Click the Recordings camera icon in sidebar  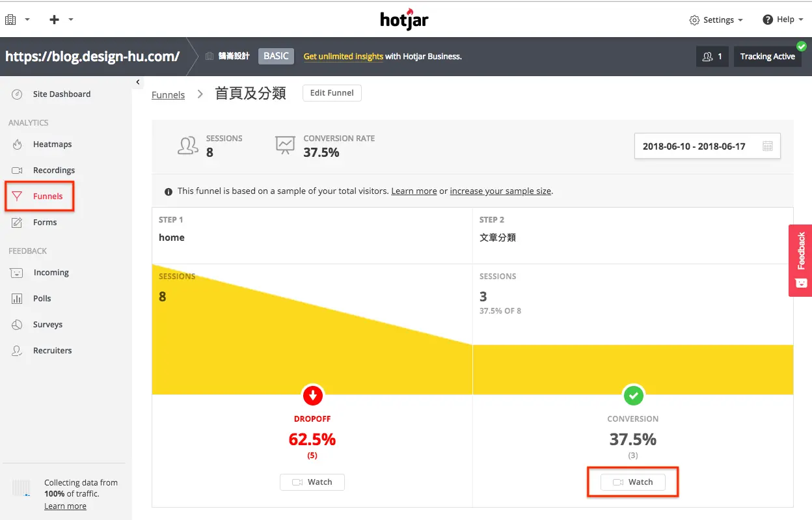click(x=18, y=171)
